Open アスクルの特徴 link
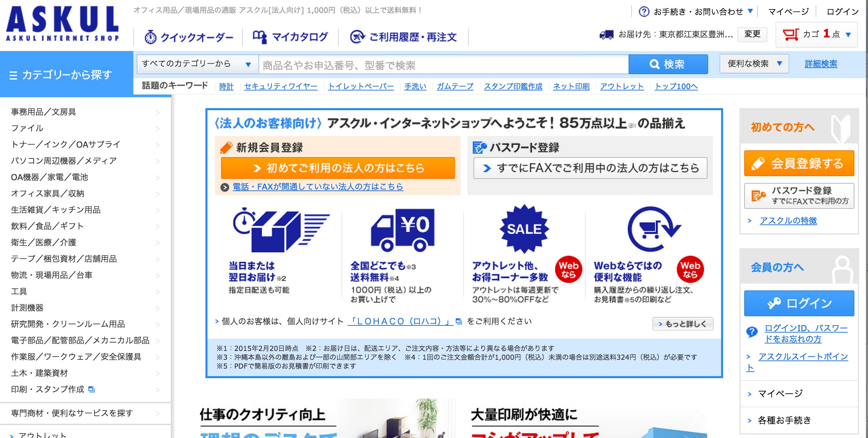Image resolution: width=868 pixels, height=438 pixels. (x=788, y=221)
